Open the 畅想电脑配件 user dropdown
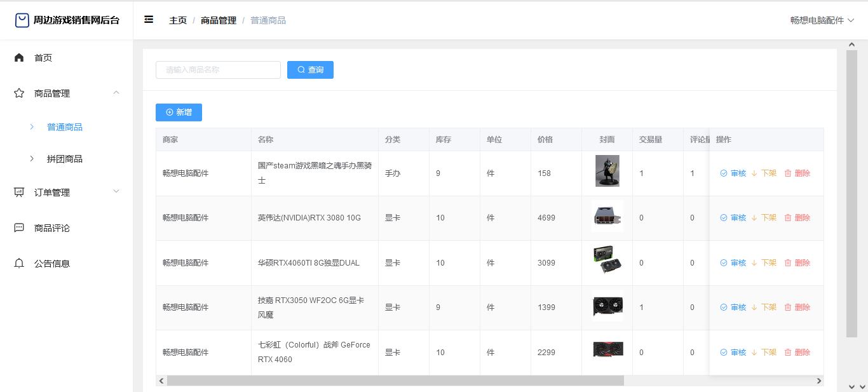 tap(822, 20)
